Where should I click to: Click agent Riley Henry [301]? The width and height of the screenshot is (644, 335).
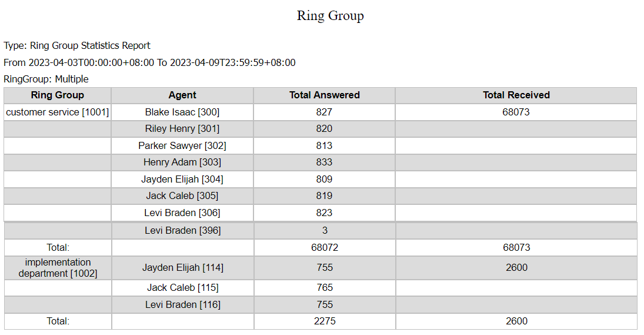coord(182,129)
